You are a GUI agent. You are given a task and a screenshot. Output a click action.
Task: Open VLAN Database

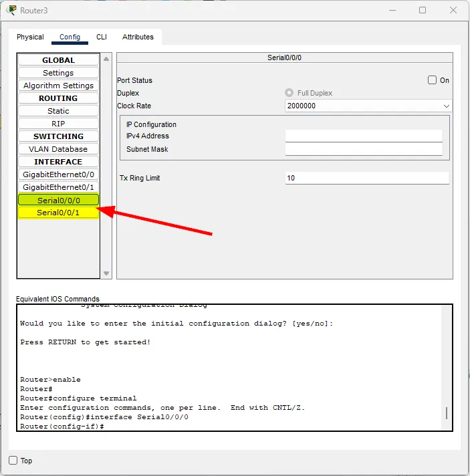(x=58, y=149)
